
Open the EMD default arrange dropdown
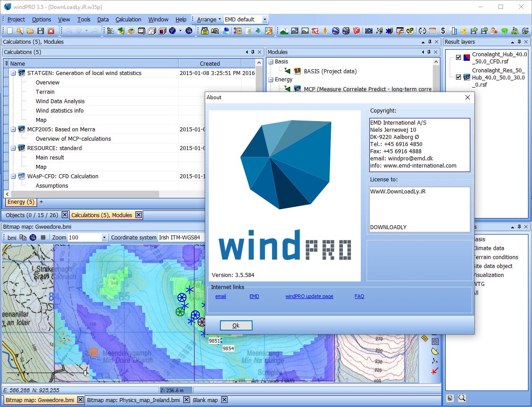[264, 19]
